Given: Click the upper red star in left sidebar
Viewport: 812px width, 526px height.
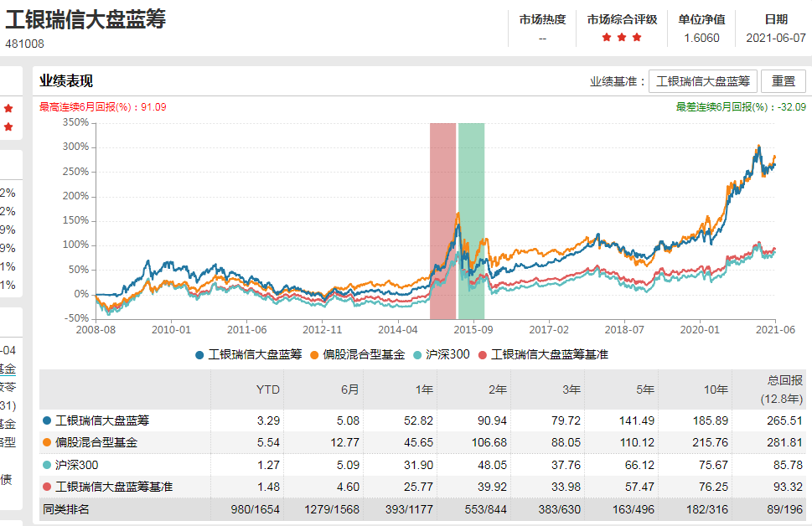Looking at the screenshot, I should click(x=8, y=109).
